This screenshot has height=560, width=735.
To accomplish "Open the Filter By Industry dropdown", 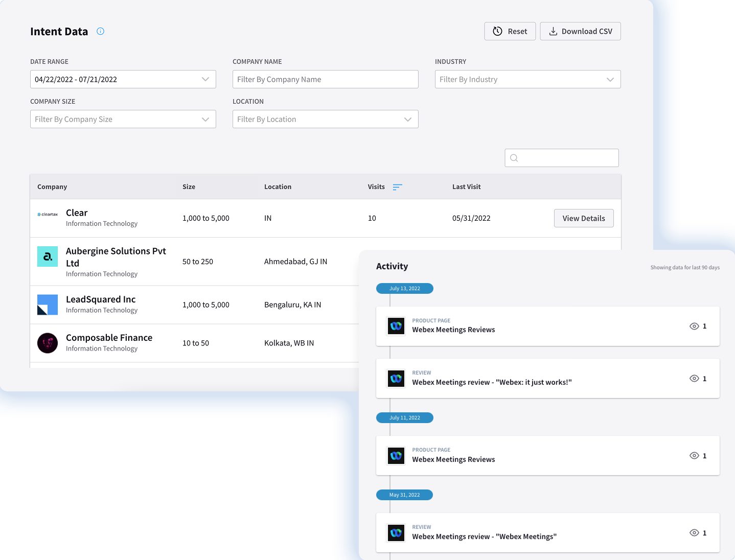I will (528, 79).
